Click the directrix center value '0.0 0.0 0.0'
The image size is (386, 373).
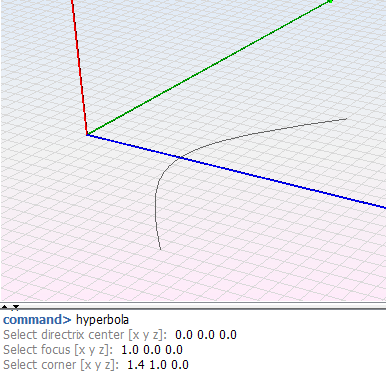click(206, 335)
